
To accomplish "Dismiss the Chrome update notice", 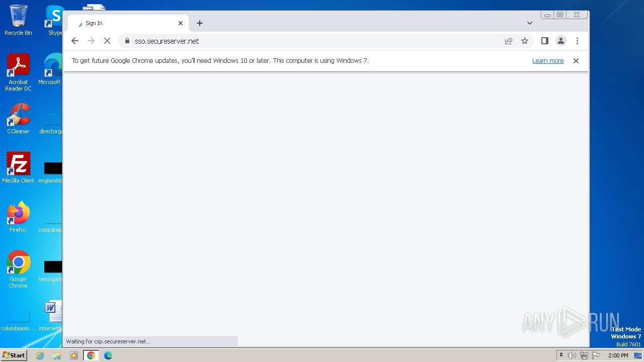I will [576, 61].
